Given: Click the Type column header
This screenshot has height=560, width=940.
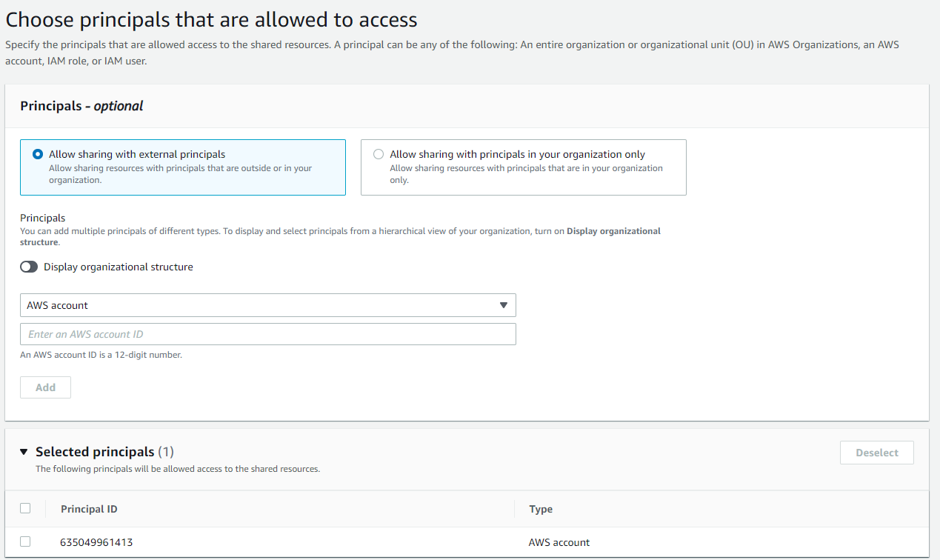Looking at the screenshot, I should pos(540,509).
